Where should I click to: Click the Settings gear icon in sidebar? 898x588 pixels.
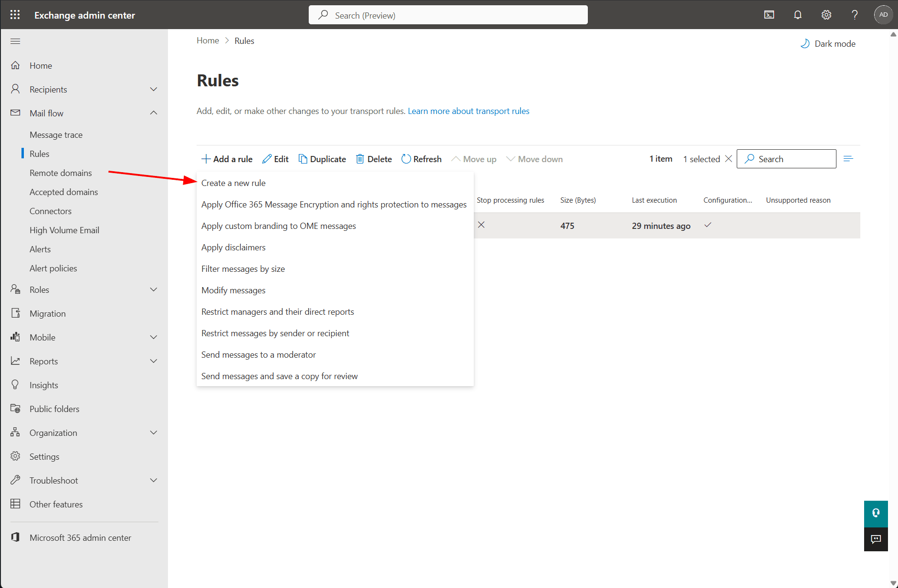point(15,456)
